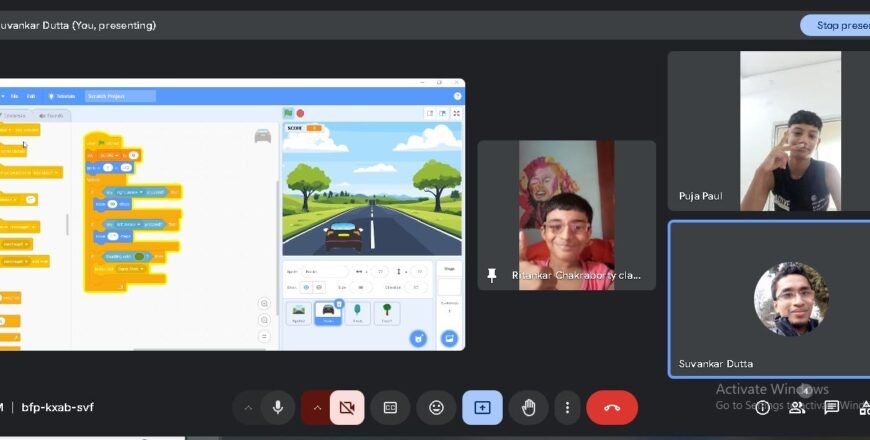The width and height of the screenshot is (870, 440).
Task: Click the sprite Size field
Action: (x=361, y=287)
